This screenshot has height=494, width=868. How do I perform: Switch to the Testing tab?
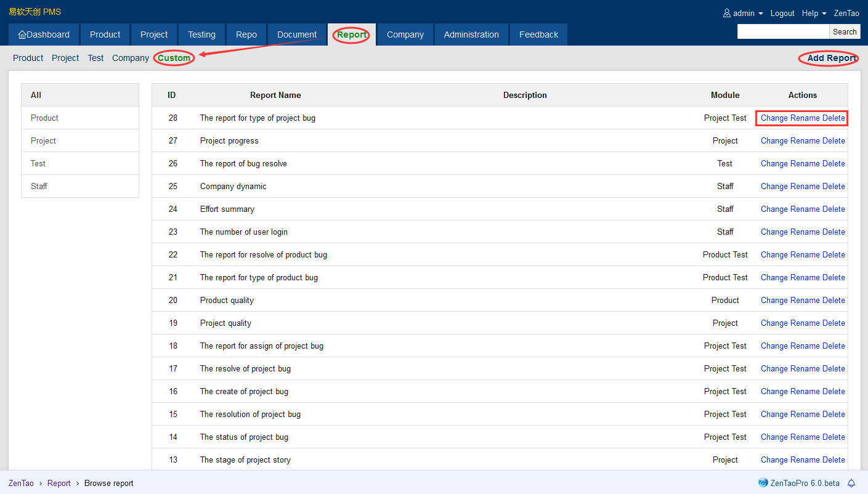[201, 34]
